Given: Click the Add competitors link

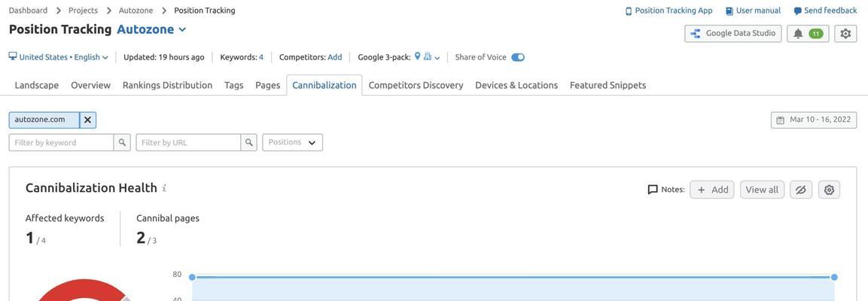Looking at the screenshot, I should (x=335, y=57).
